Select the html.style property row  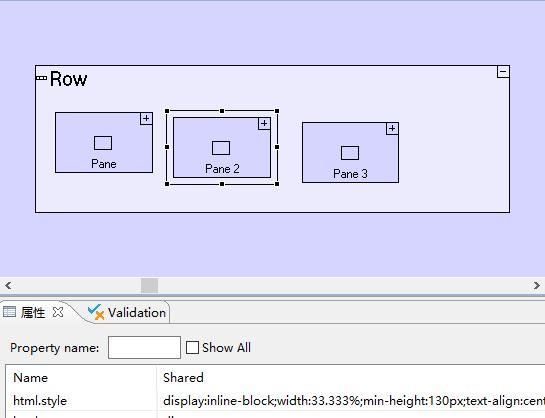point(275,401)
